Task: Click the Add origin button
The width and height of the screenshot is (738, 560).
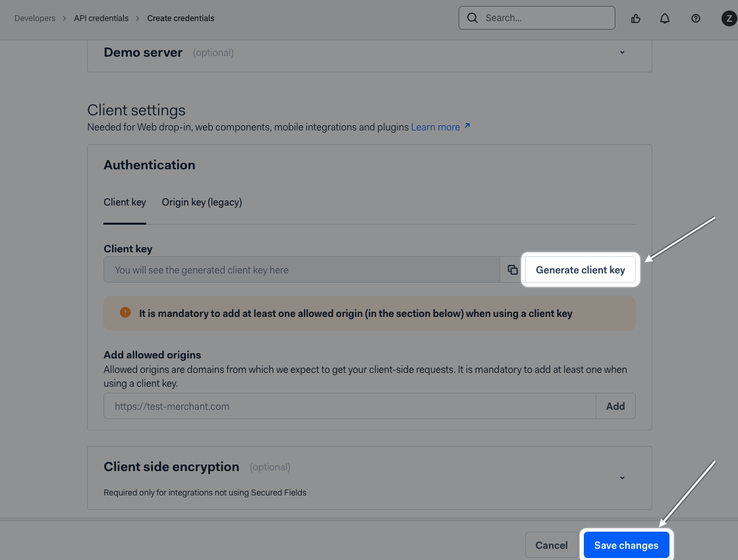Action: (615, 406)
